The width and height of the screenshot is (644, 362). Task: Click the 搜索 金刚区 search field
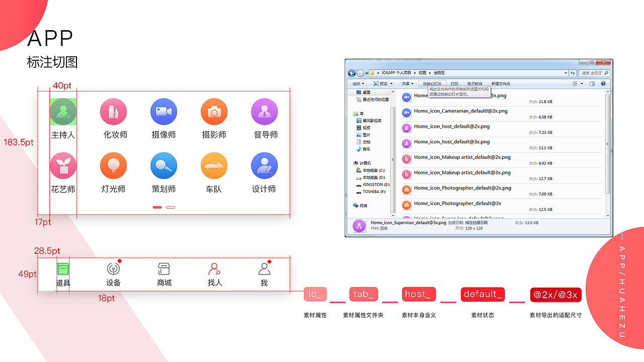(594, 73)
